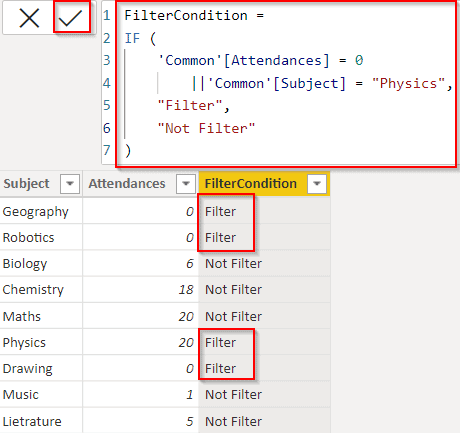The image size is (460, 433).
Task: Select the Maths subject cell
Action: click(x=41, y=316)
